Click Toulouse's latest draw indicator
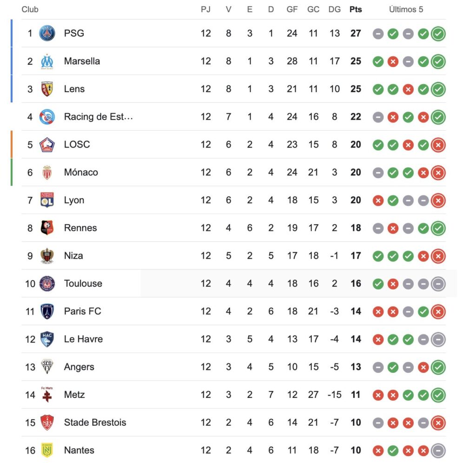This screenshot has height=463, width=476. (438, 283)
